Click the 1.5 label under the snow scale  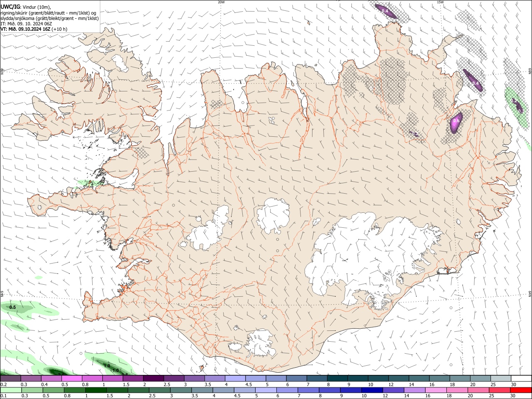pyautogui.click(x=126, y=384)
